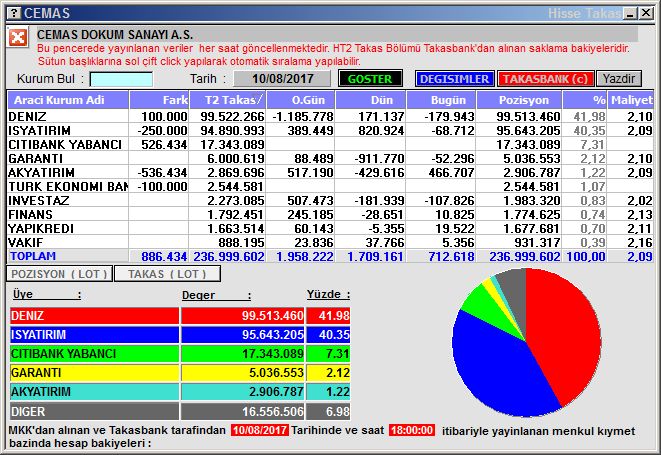This screenshot has height=455, width=661.
Task: Sort by the % column header
Action: point(585,100)
